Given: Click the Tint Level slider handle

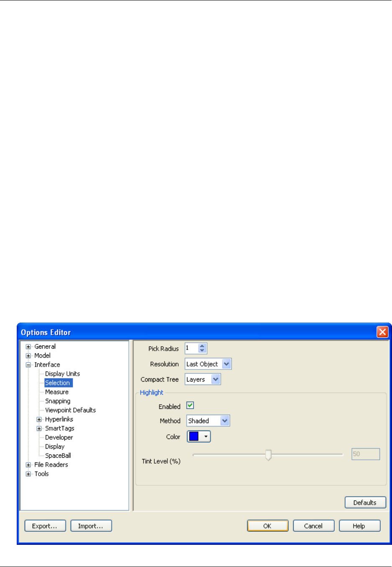Looking at the screenshot, I should pos(269,455).
